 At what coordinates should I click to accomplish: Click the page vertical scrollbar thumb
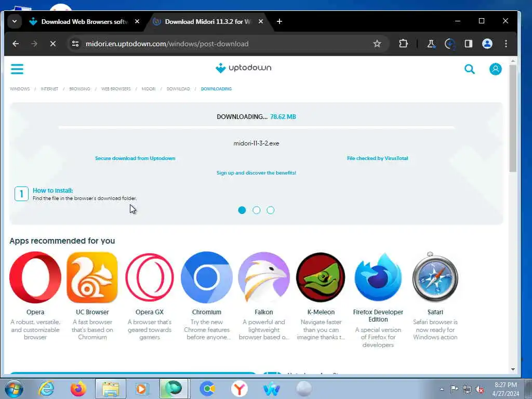coord(513,118)
